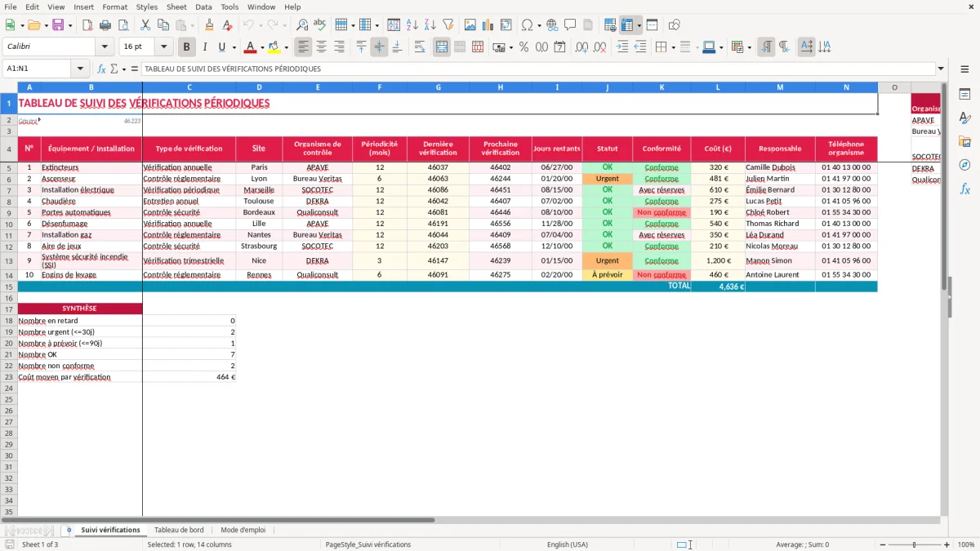Switch to the Mode d'emploi tab

[x=243, y=530]
